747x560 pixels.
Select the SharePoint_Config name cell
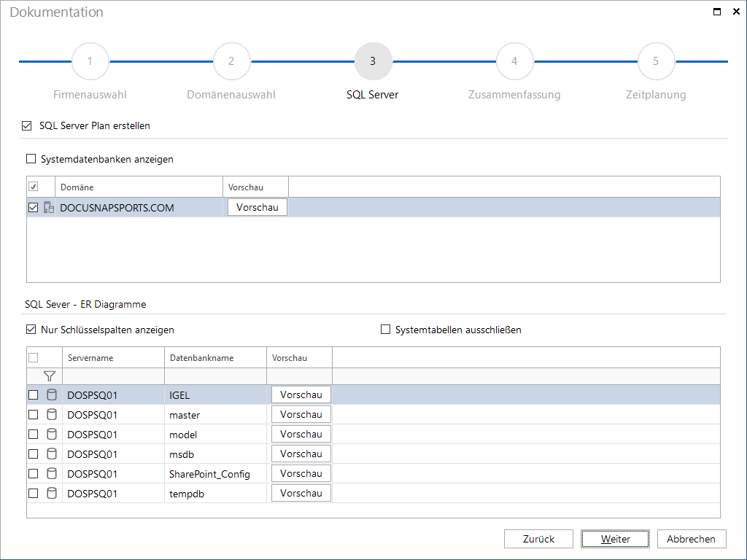click(215, 474)
